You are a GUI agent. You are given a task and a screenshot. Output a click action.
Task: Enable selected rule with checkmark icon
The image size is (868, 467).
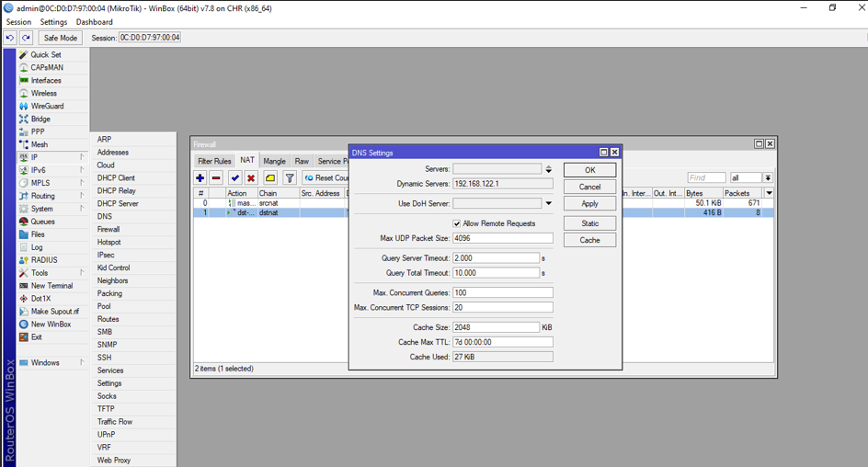point(235,177)
